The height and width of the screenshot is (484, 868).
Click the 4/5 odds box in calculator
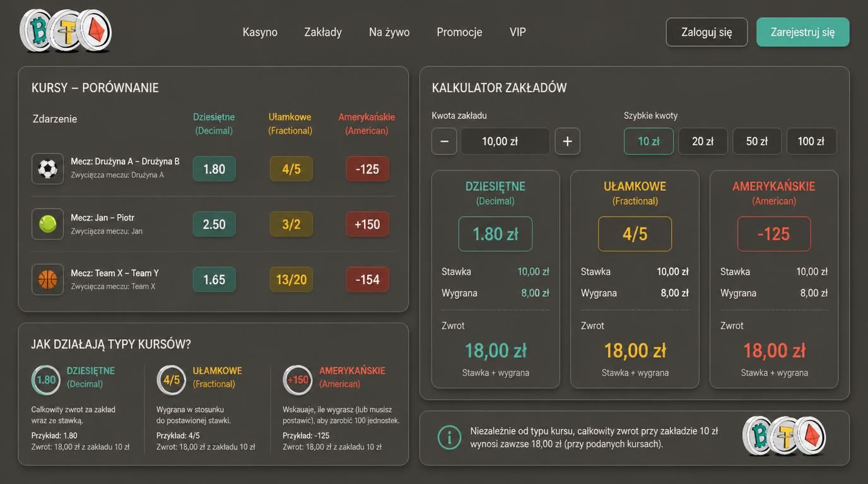tap(635, 234)
